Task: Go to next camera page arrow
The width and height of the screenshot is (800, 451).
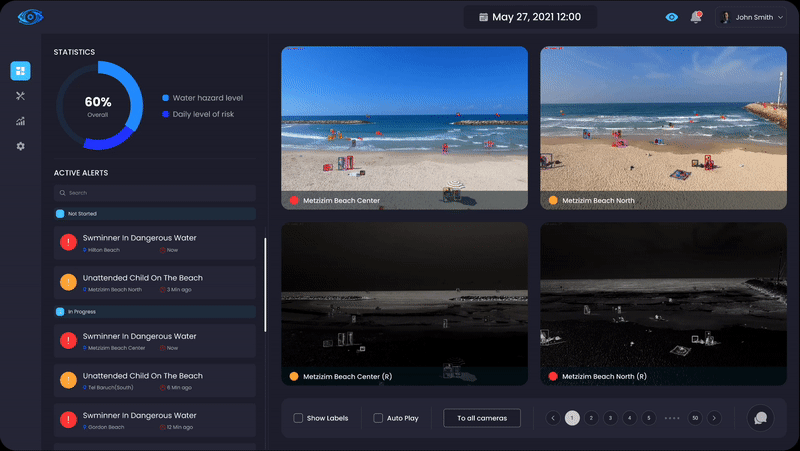Action: [714, 418]
